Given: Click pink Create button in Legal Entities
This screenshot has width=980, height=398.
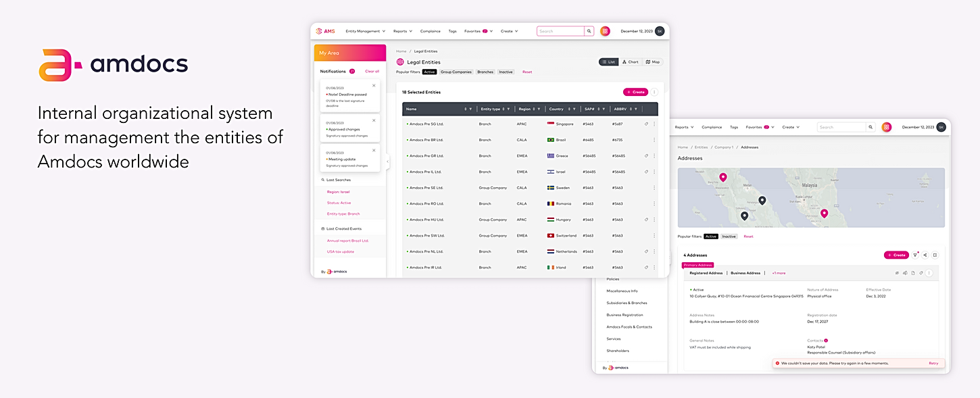Looking at the screenshot, I should tap(635, 92).
